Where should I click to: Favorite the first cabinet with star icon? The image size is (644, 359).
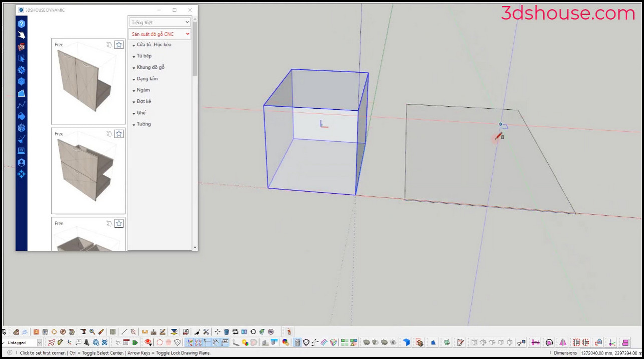tap(119, 45)
